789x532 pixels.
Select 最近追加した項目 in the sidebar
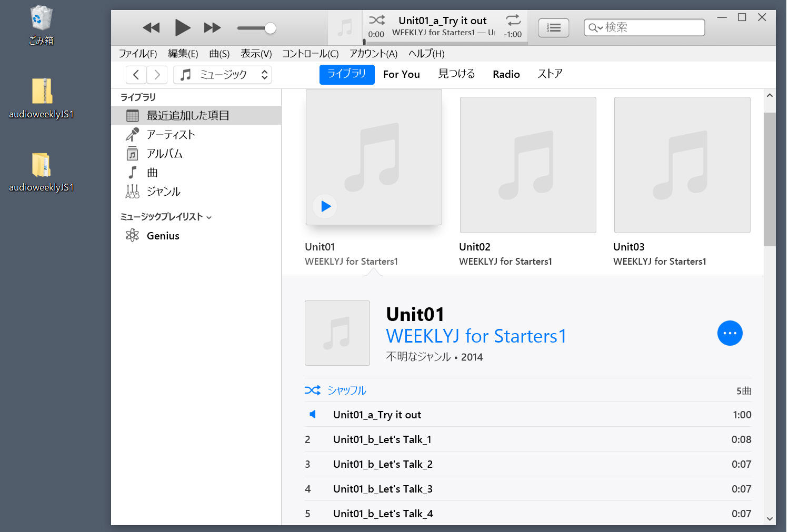click(x=196, y=115)
